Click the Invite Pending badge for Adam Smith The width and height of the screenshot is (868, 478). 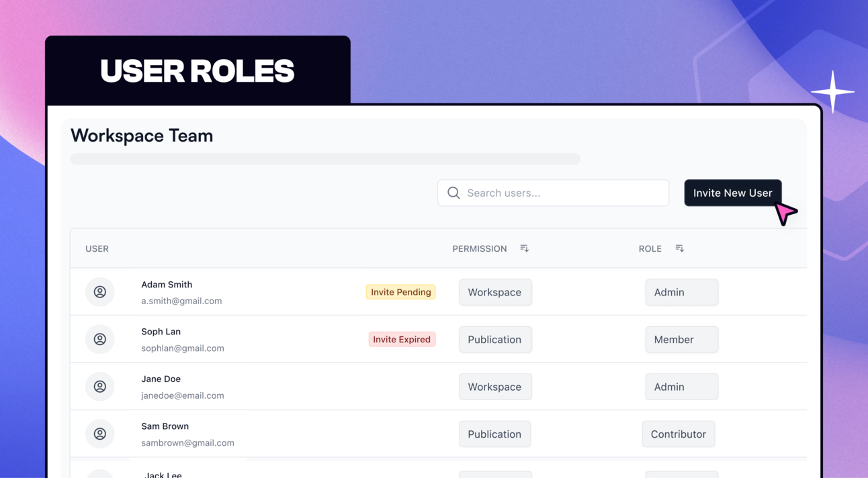[400, 291]
